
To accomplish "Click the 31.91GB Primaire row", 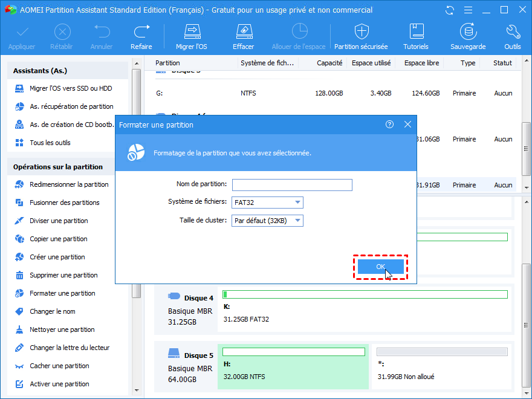I will click(467, 185).
